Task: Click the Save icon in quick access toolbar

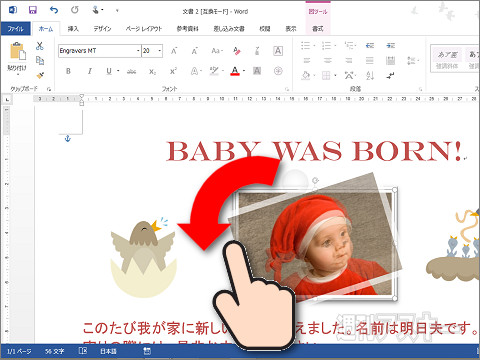Action: (x=33, y=10)
